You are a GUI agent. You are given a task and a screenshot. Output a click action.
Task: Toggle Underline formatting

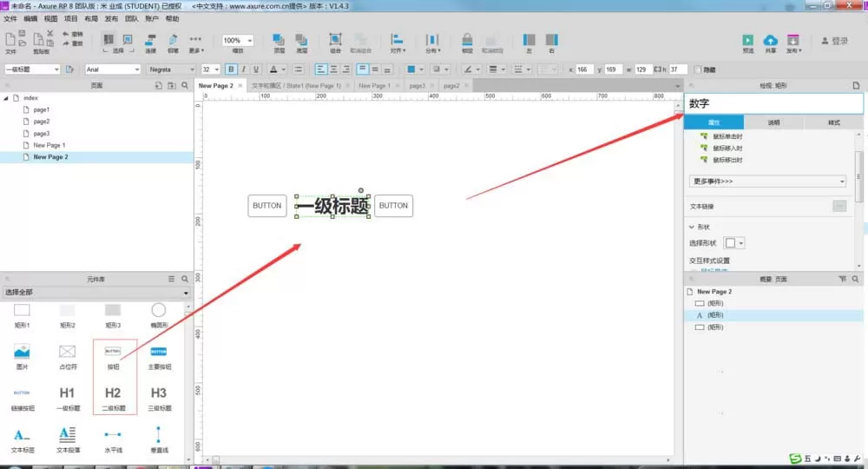(x=256, y=69)
